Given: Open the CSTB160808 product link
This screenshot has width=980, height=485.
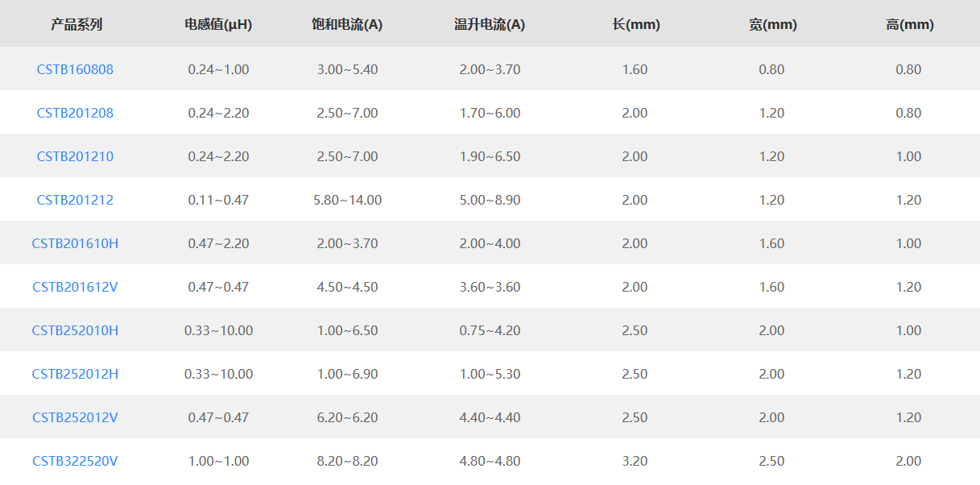Looking at the screenshot, I should click(75, 69).
